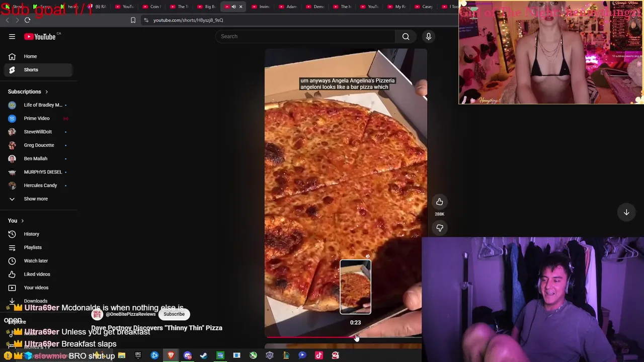Open Your videos in the sidebar
Image resolution: width=644 pixels, height=362 pixels.
[39, 288]
